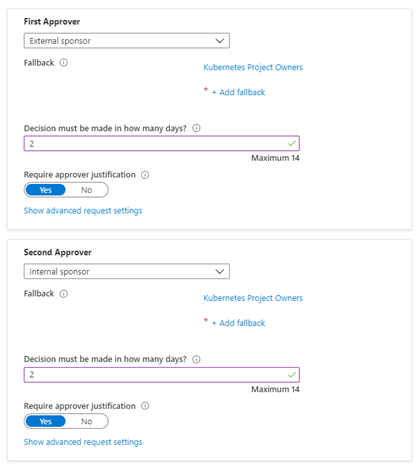Click info icon by First Approver justification
This screenshot has width=420, height=471.
tap(145, 175)
